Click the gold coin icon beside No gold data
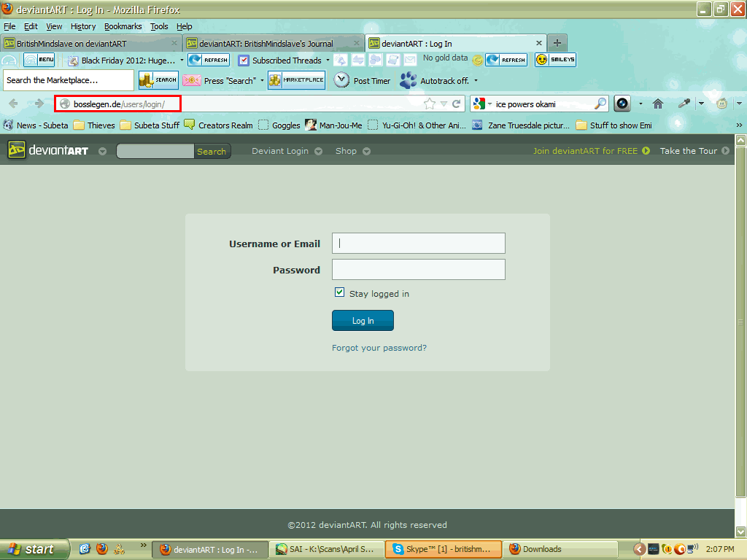This screenshot has width=747, height=560. pos(477,60)
